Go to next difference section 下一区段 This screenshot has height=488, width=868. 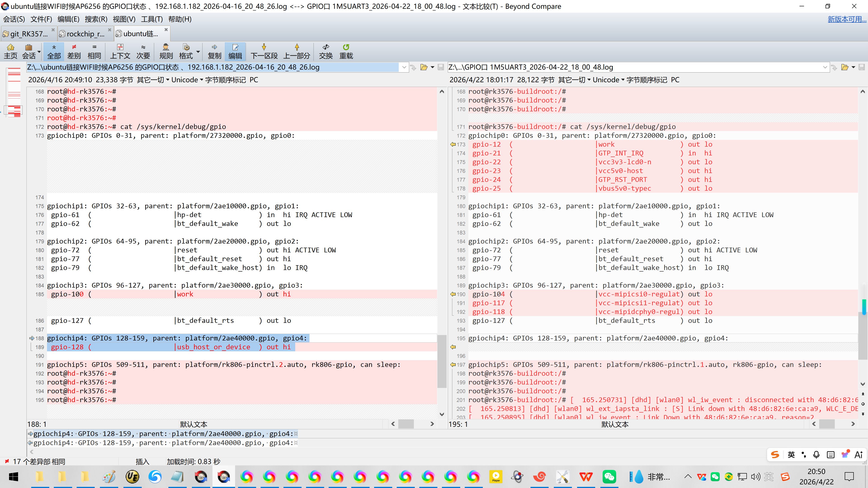click(x=264, y=51)
